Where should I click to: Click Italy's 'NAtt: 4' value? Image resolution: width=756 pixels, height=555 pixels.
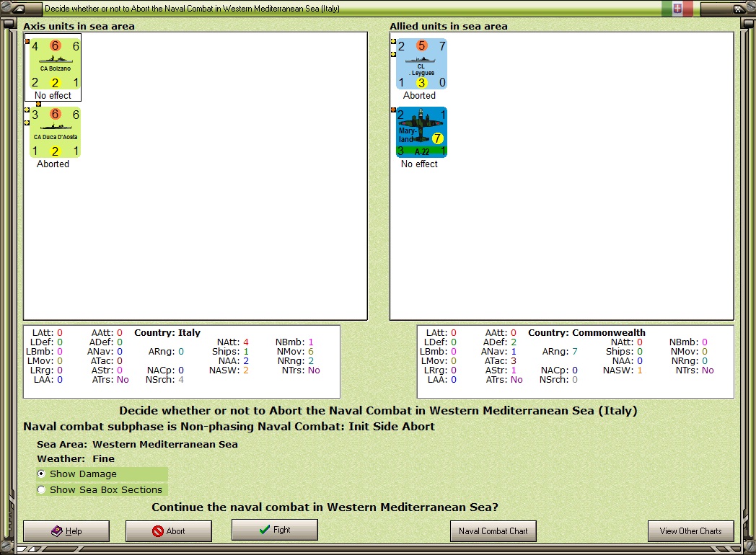click(233, 342)
